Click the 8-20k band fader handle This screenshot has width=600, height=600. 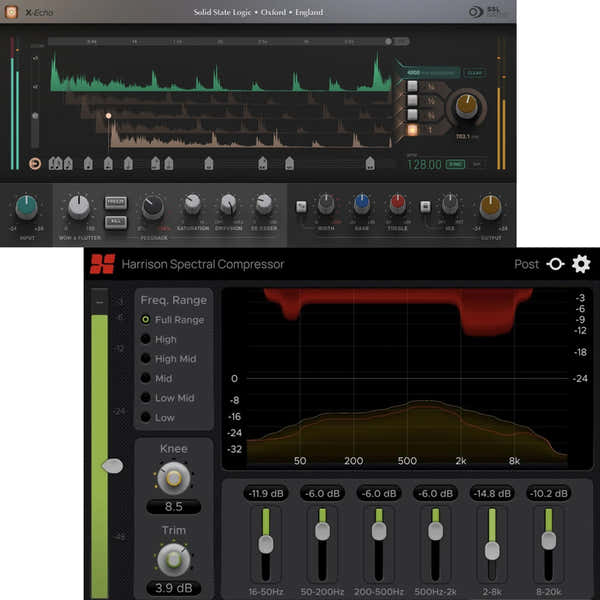(x=549, y=541)
